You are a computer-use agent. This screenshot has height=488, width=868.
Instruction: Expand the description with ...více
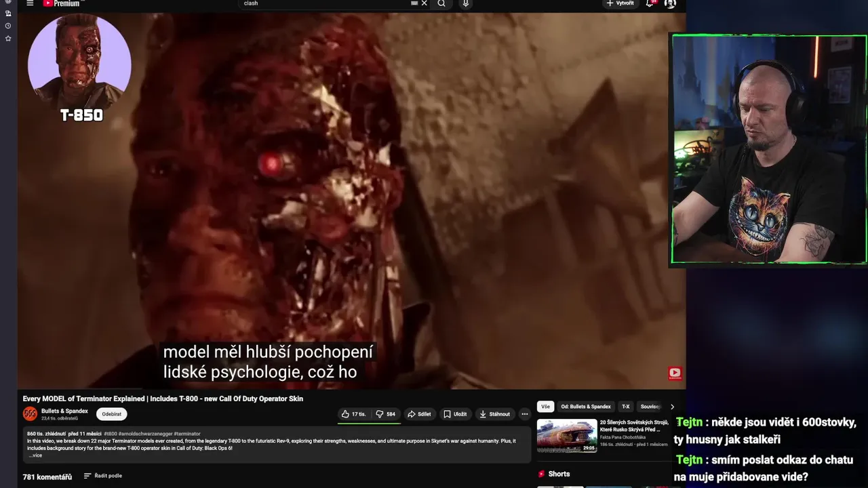point(35,455)
